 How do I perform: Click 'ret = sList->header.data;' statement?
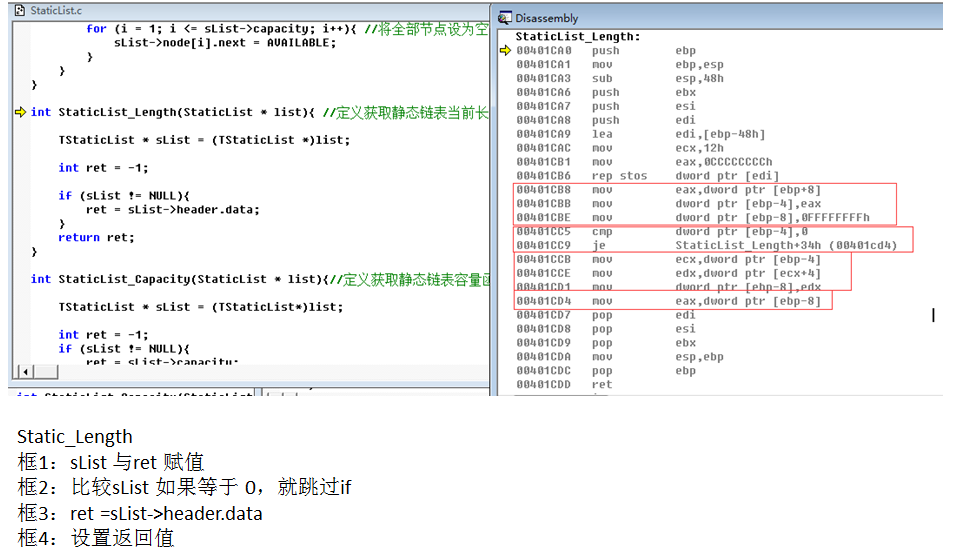tap(173, 210)
